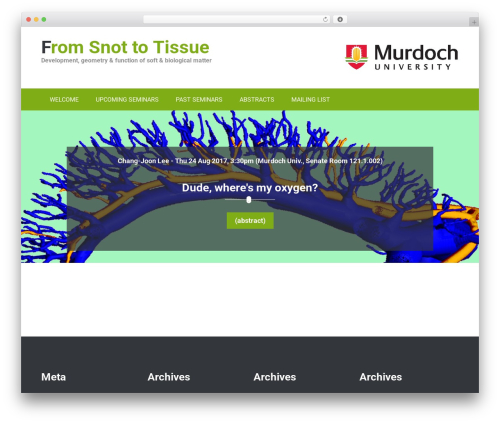Screen dimensions: 500x423
Task: Click the green maximize window dot
Action: 44,20
